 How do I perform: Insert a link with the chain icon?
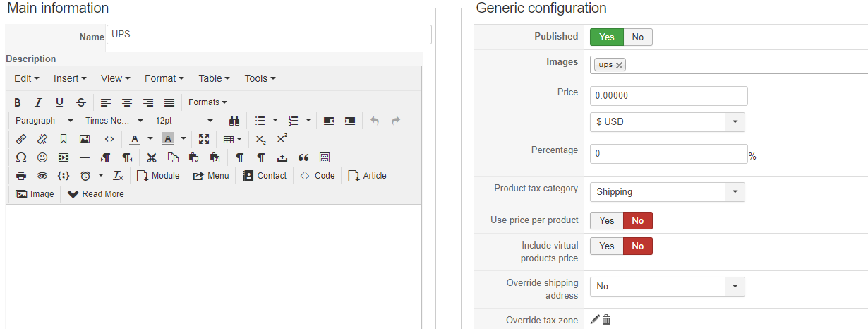(21, 139)
